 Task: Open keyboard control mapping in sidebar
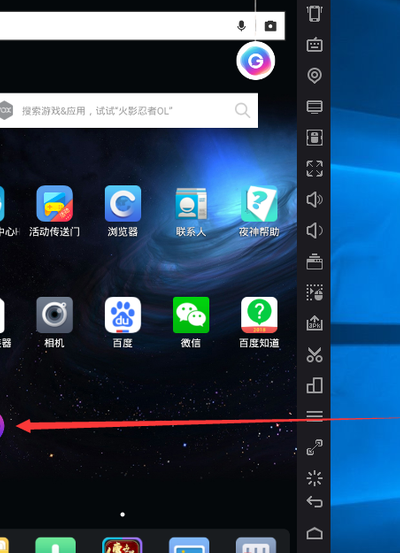314,44
